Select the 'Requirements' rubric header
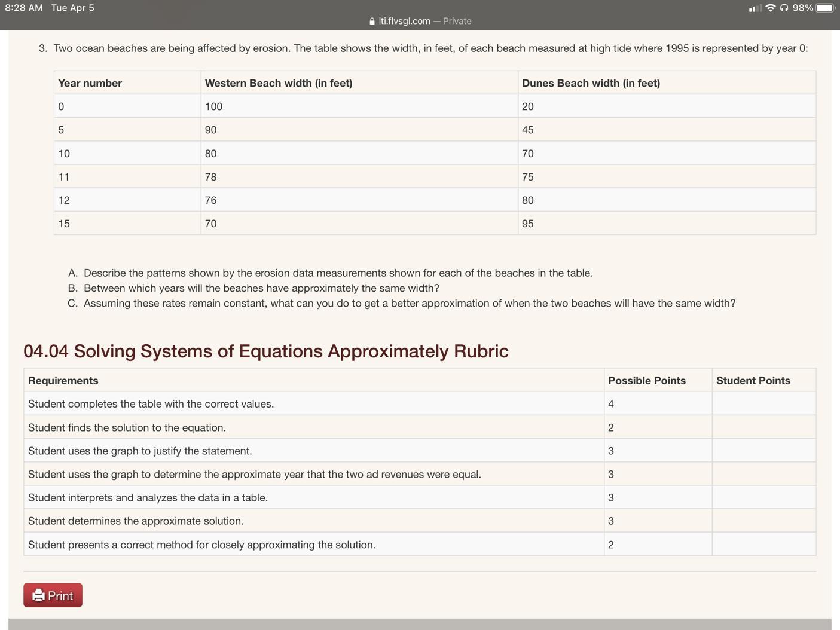840x630 pixels. click(x=63, y=381)
